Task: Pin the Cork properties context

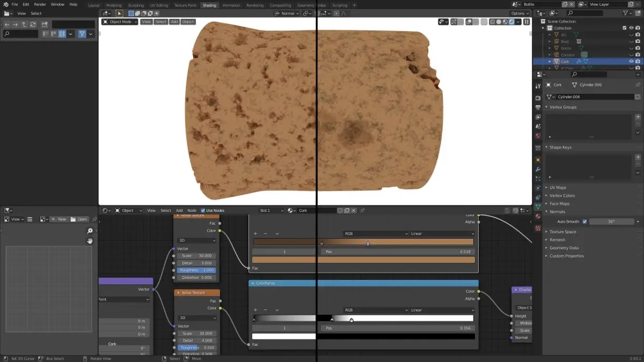Action: point(638,85)
